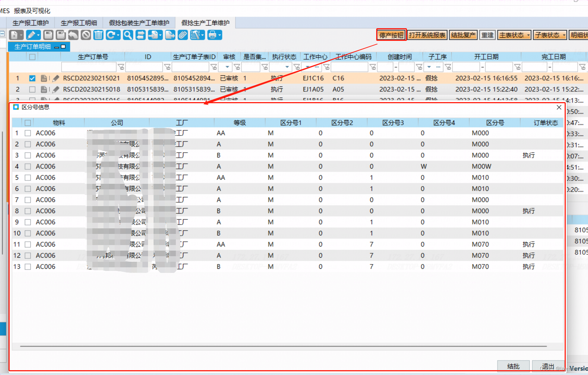The height and width of the screenshot is (375, 588).
Task: Click the magnifier search toolbar icon
Action: (x=128, y=35)
